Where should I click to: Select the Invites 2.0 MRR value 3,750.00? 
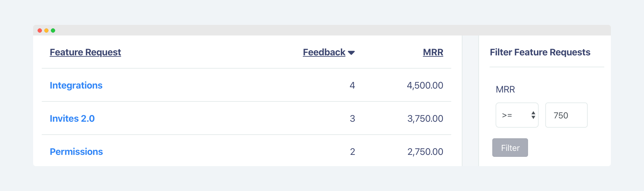[x=425, y=118]
